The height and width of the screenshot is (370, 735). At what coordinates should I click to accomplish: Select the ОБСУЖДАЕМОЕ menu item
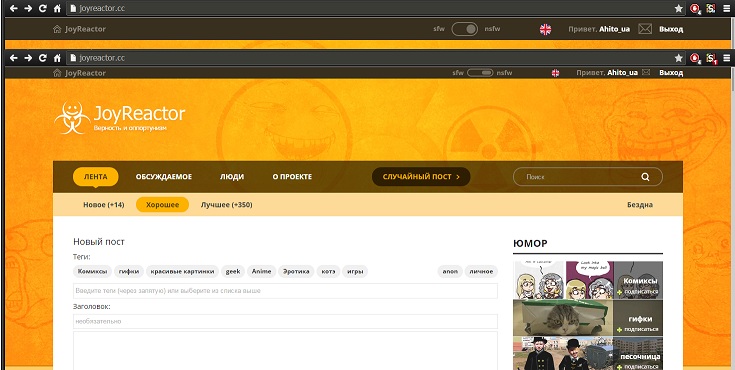(164, 177)
